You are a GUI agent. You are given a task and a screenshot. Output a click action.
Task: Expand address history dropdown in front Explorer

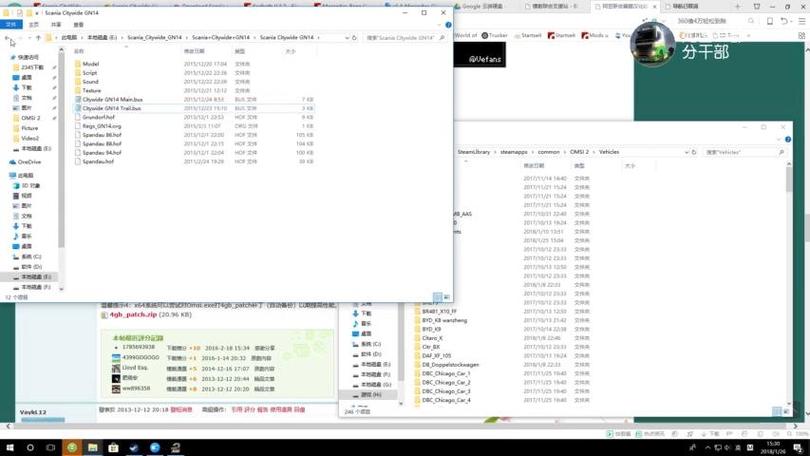347,38
